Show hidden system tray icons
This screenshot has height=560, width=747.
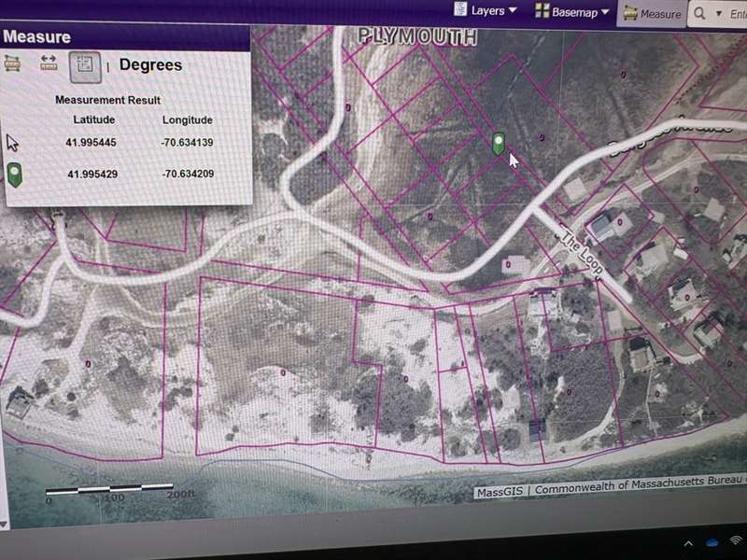(x=687, y=542)
